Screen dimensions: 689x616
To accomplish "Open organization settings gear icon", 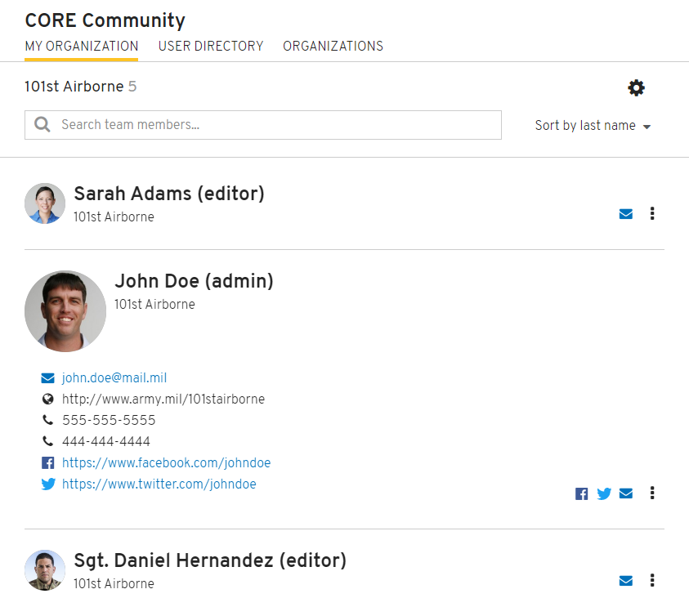I will pos(636,88).
